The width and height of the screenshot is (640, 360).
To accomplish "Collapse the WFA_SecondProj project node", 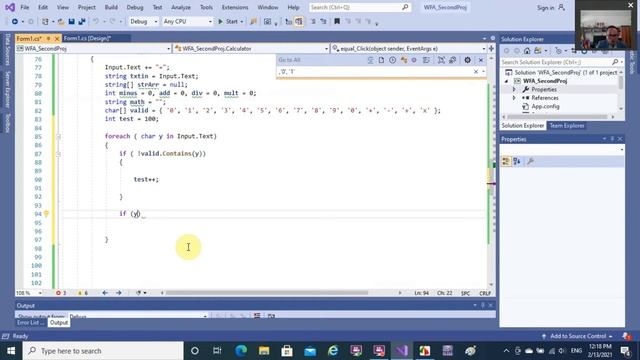I will tap(507, 81).
